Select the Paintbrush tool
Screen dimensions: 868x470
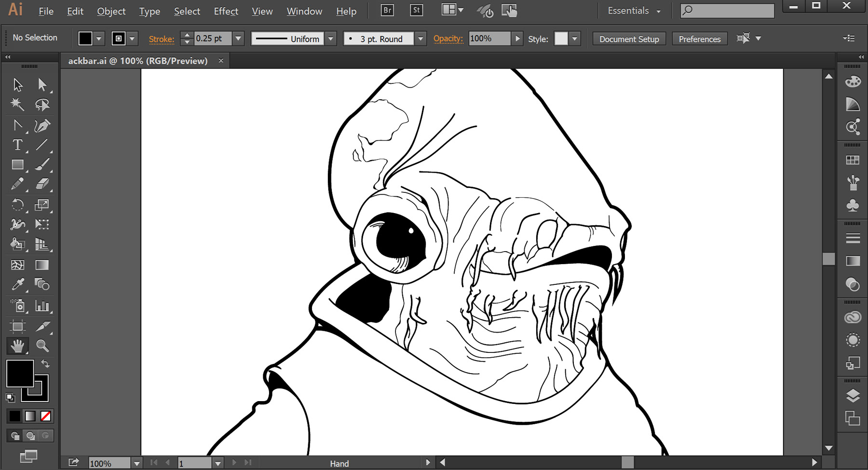pos(42,164)
